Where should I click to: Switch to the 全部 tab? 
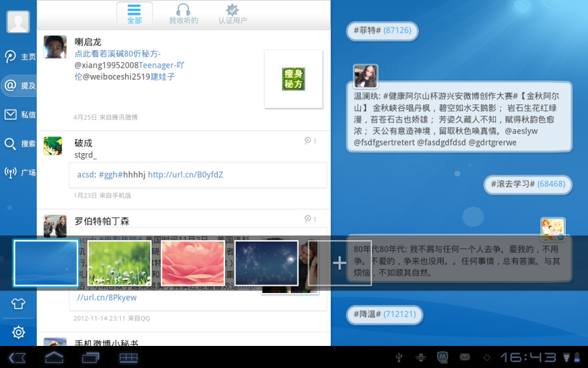134,14
